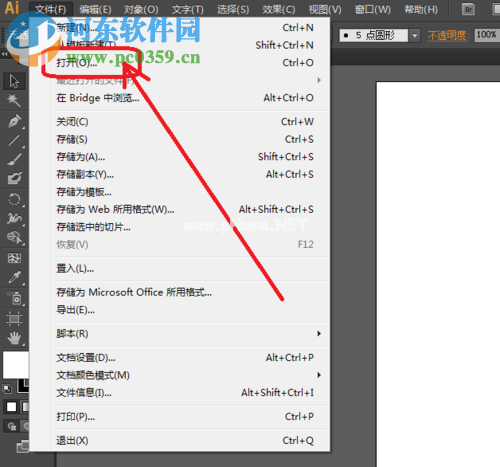Open the 视图(V) menu

coord(325,9)
